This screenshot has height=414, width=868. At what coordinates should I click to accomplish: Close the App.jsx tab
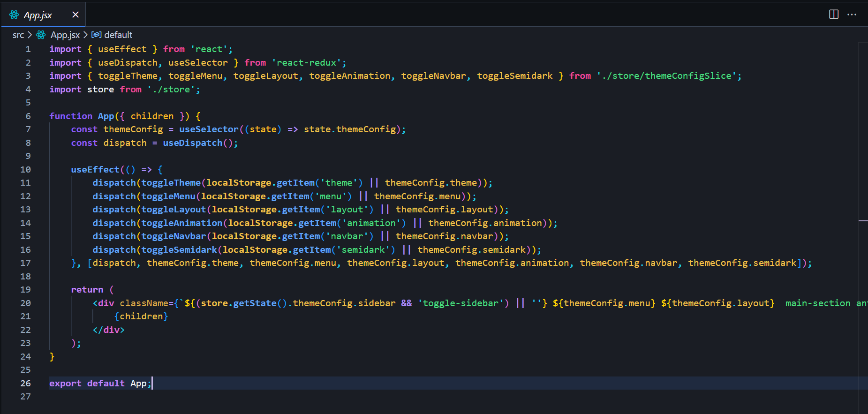(x=75, y=15)
